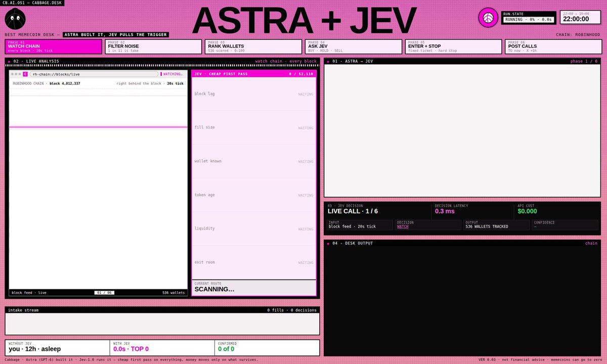The image size is (607, 364).
Task: Click the pink C favicon in the browser bar
Action: tap(25, 74)
